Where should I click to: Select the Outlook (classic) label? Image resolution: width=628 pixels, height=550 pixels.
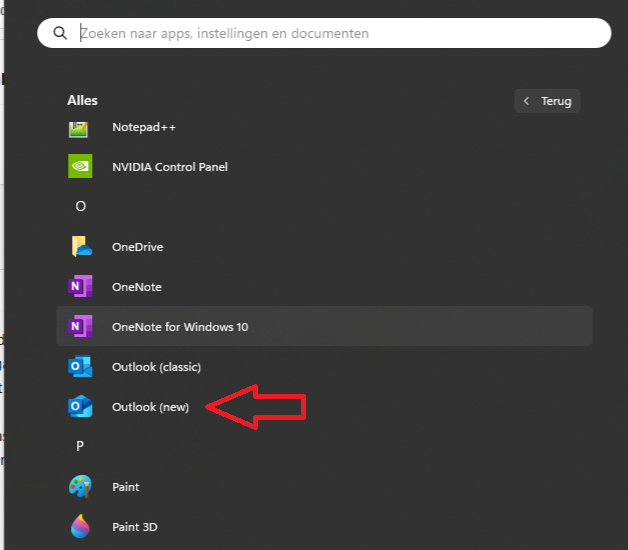(157, 367)
